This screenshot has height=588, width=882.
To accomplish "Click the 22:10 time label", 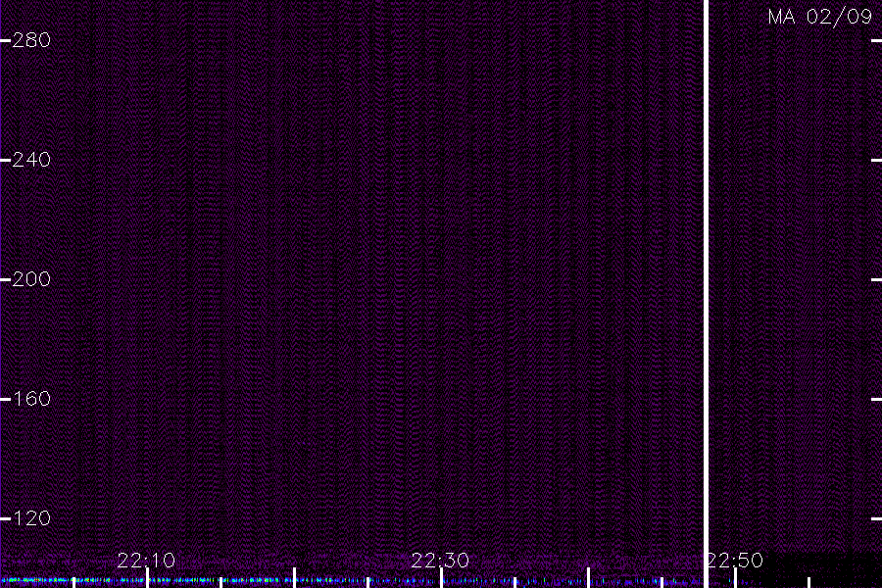I will pyautogui.click(x=146, y=561).
